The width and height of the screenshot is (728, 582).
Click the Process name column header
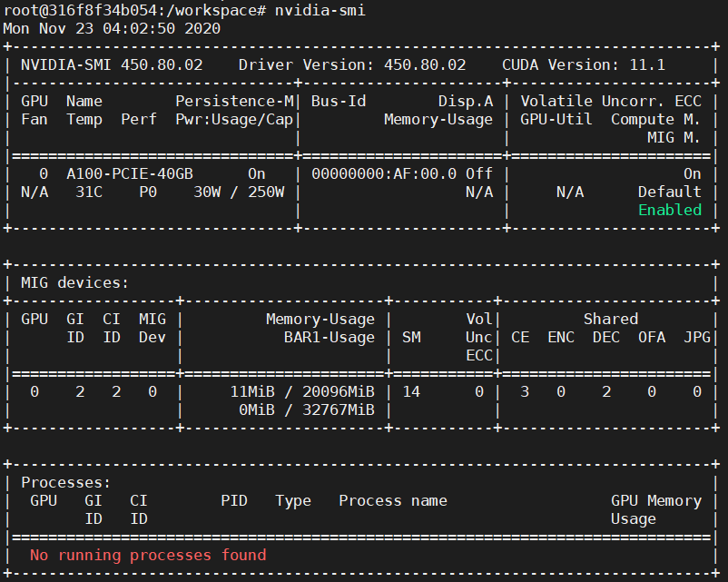coord(392,500)
